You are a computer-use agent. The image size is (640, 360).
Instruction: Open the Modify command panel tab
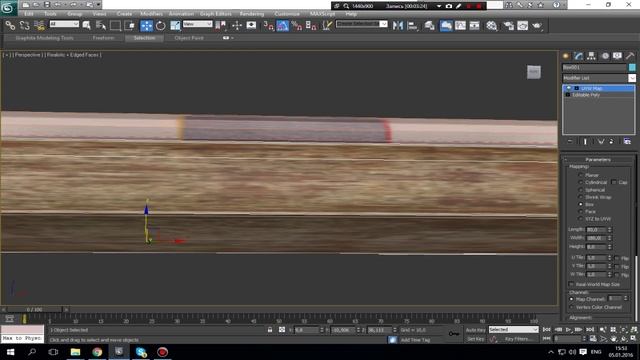click(579, 56)
